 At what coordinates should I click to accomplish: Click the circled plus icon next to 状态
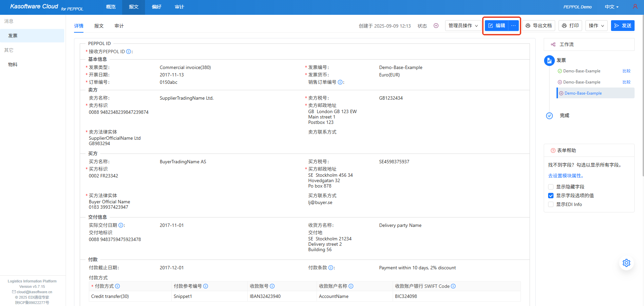point(436,25)
